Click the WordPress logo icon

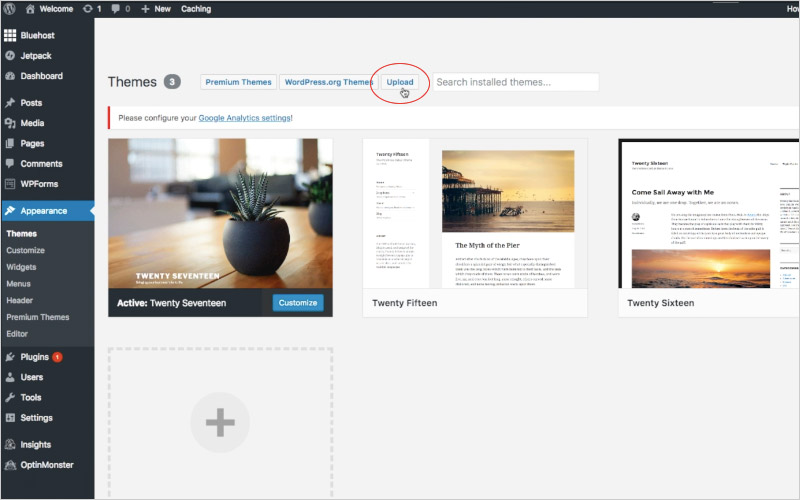(11, 9)
